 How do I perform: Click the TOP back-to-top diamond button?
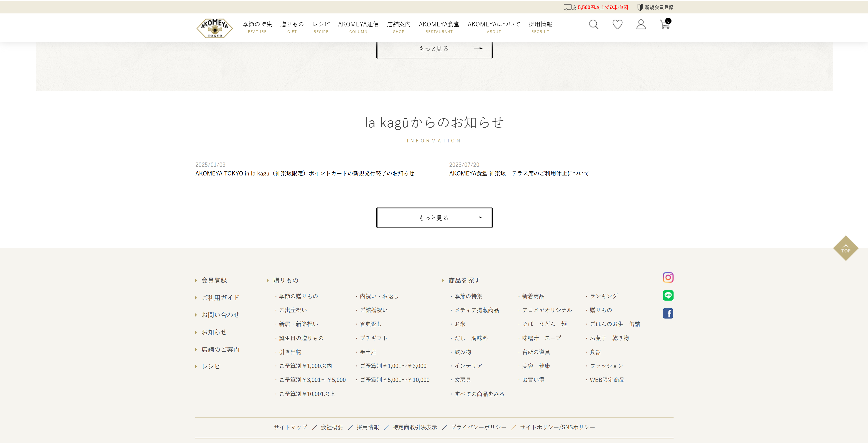(845, 248)
